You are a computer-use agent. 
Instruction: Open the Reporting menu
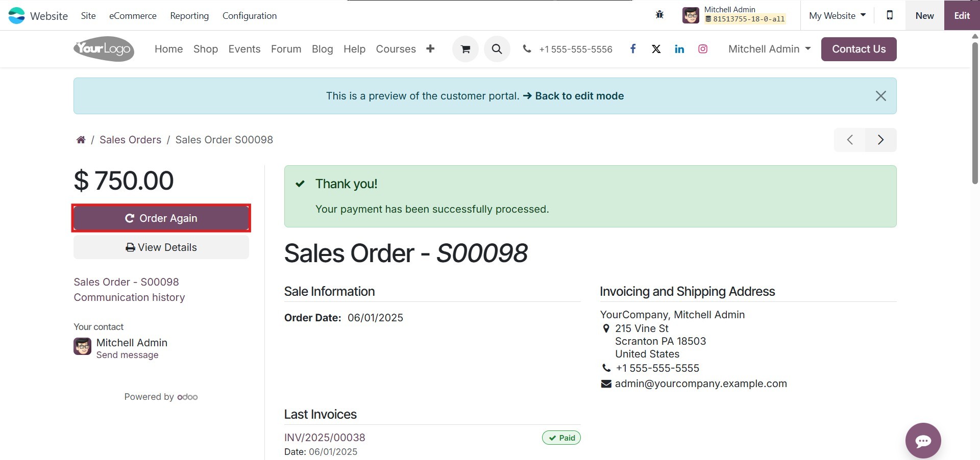(x=189, y=16)
